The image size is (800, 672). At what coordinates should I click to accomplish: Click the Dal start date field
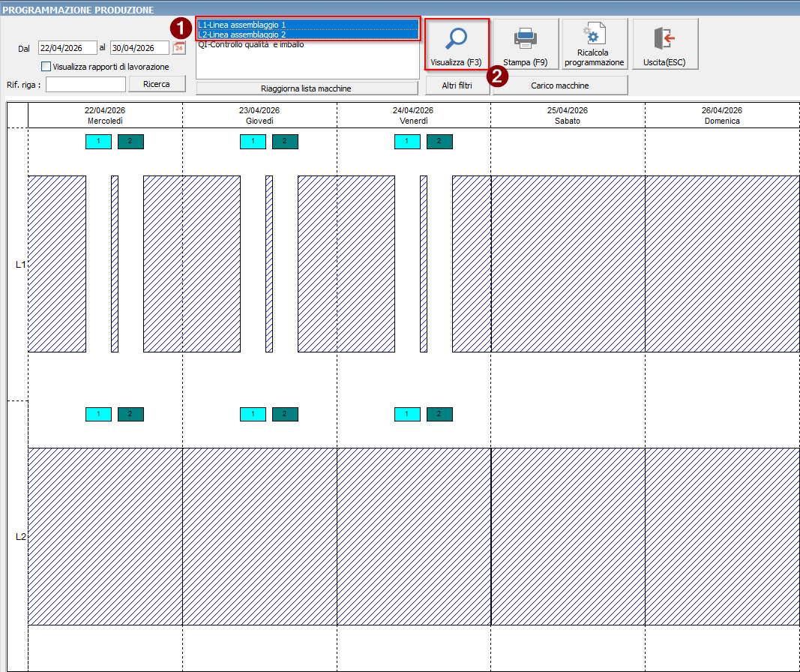click(67, 48)
